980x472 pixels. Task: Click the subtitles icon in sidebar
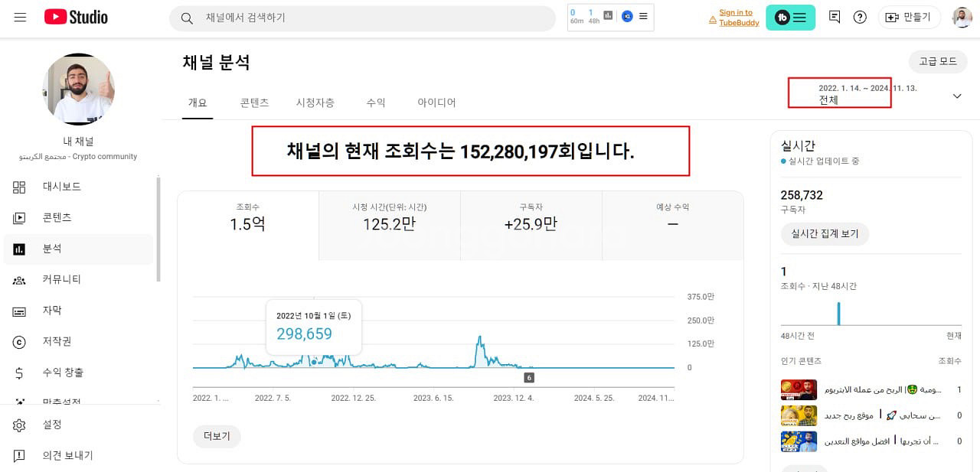pyautogui.click(x=19, y=311)
